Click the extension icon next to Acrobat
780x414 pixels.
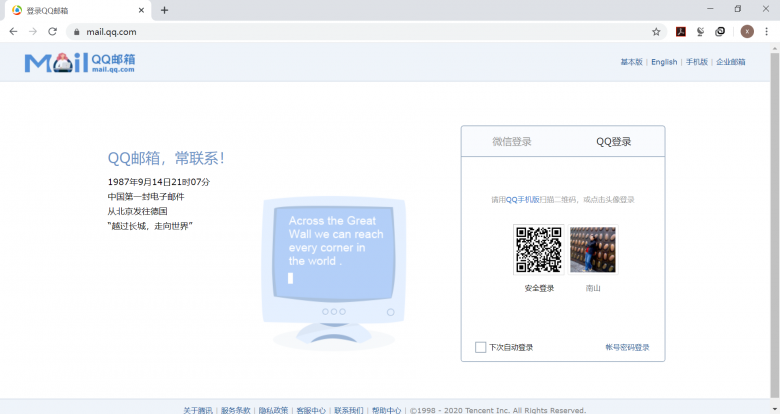click(700, 32)
